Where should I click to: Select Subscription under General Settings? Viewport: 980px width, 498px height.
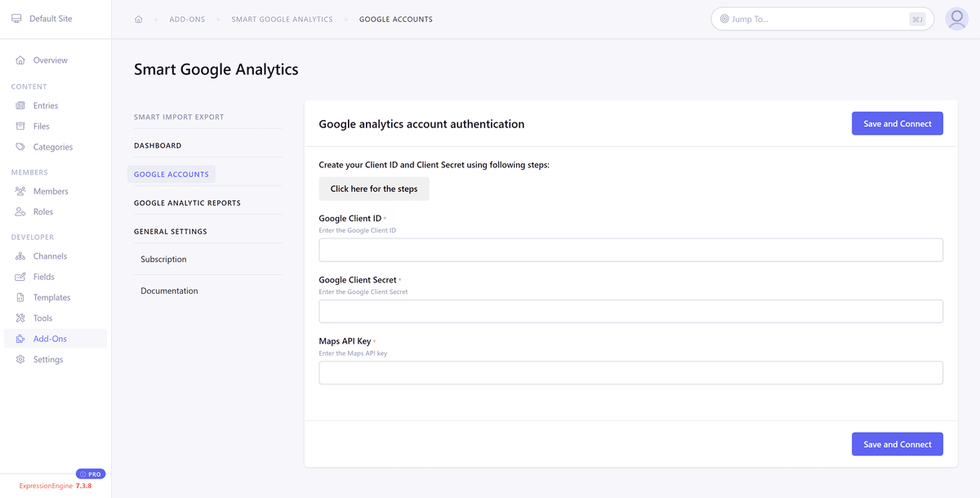pos(163,259)
